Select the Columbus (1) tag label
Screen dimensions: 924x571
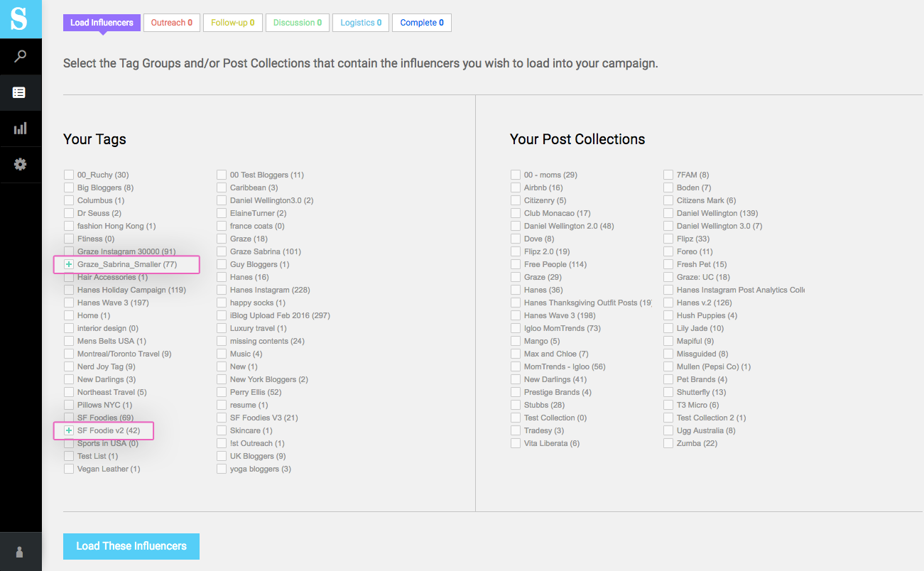coord(101,200)
